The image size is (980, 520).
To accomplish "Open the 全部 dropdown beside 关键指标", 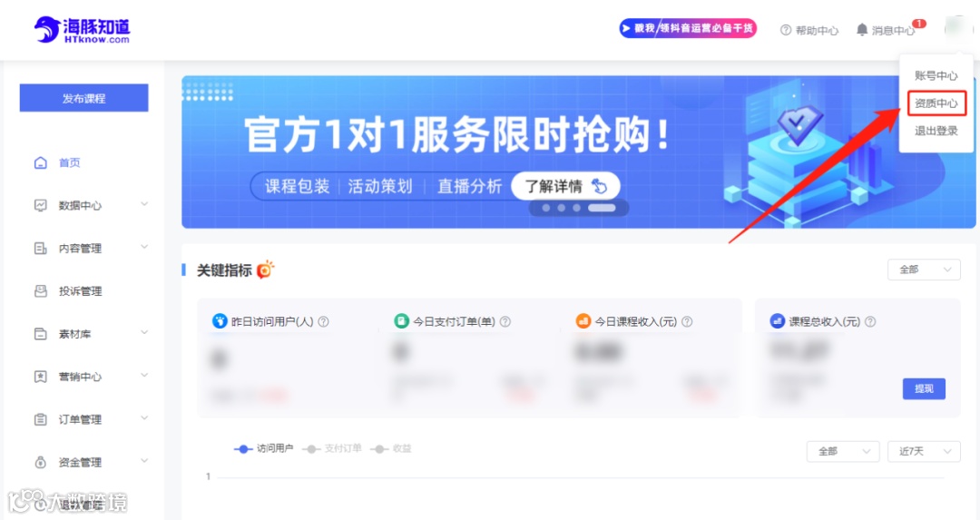I will pyautogui.click(x=924, y=270).
